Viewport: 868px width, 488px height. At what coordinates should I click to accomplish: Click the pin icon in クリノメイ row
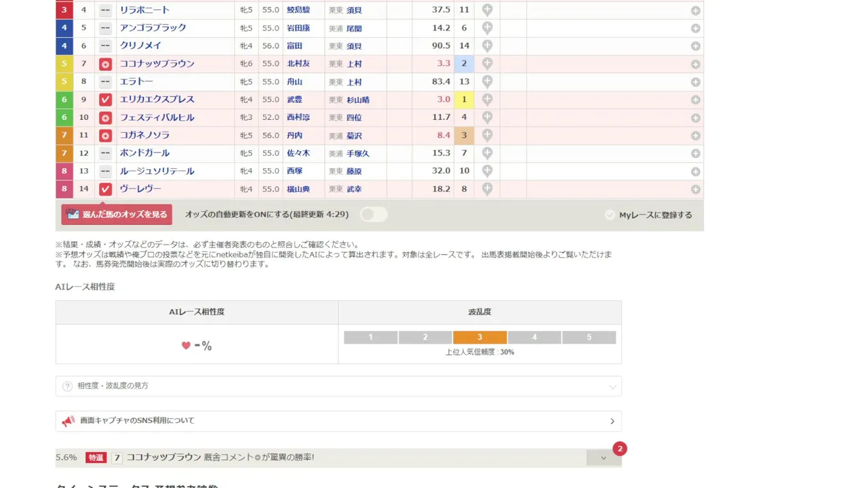487,45
